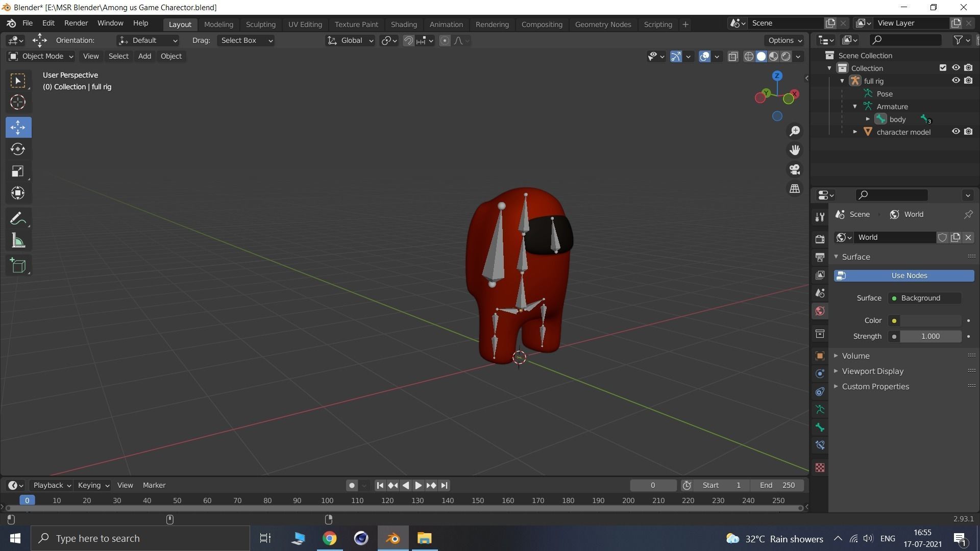Open the Render menu
This screenshot has width=980, height=551.
(76, 23)
